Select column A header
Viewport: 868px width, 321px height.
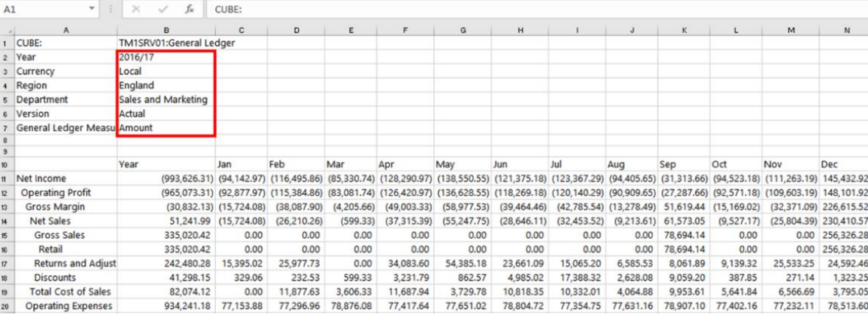click(66, 31)
